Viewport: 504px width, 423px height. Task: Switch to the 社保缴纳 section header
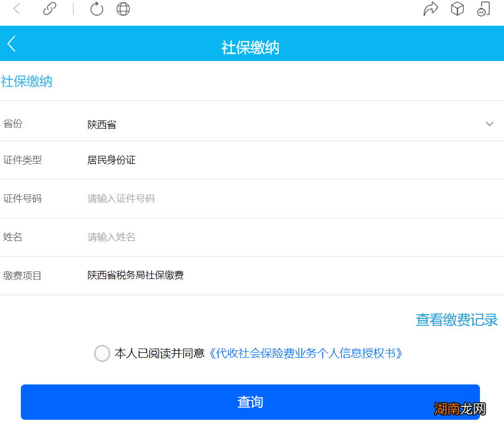click(x=27, y=82)
